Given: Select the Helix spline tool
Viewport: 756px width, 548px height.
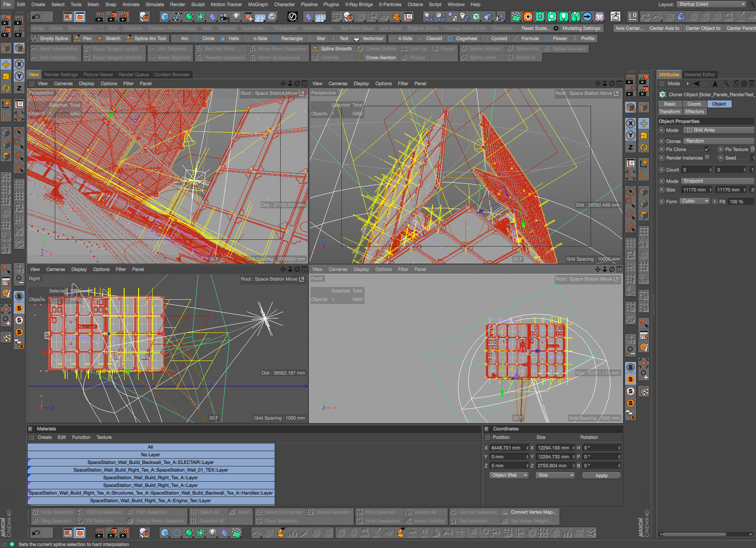Looking at the screenshot, I should pyautogui.click(x=230, y=38).
